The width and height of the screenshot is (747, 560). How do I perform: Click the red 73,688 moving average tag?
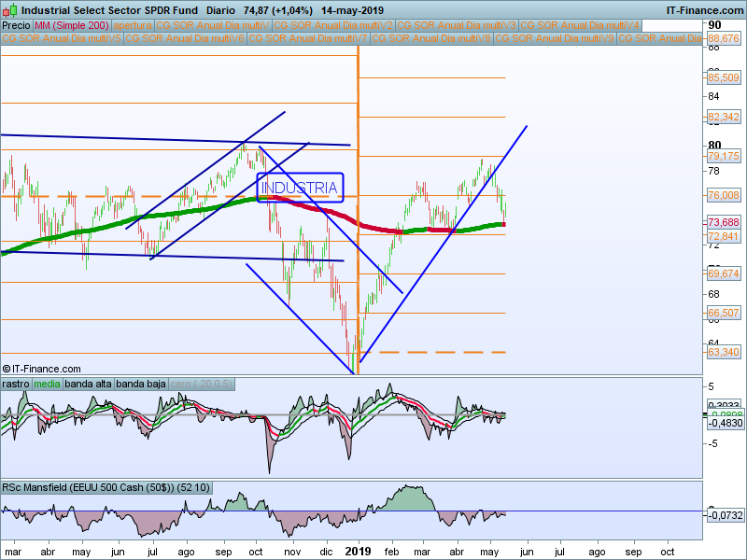pos(723,222)
